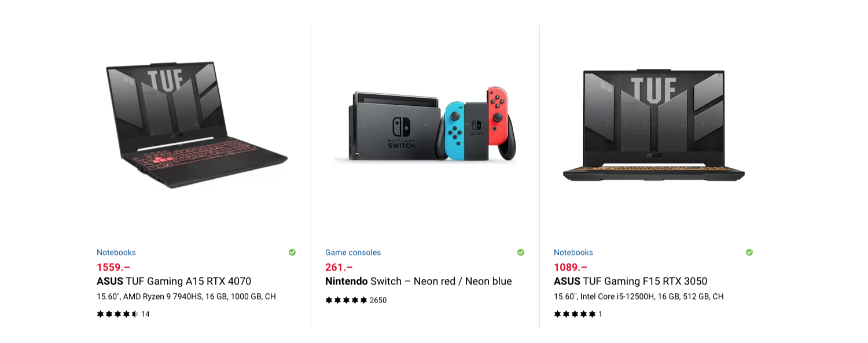Click green availability checkmark on ASUS F15
The height and width of the screenshot is (343, 868).
[x=749, y=252]
